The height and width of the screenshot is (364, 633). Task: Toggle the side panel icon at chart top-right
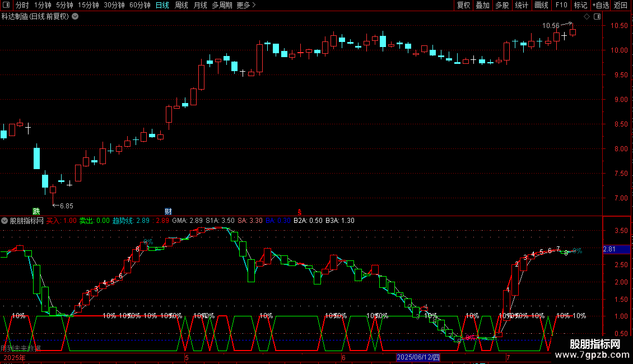pos(597,17)
